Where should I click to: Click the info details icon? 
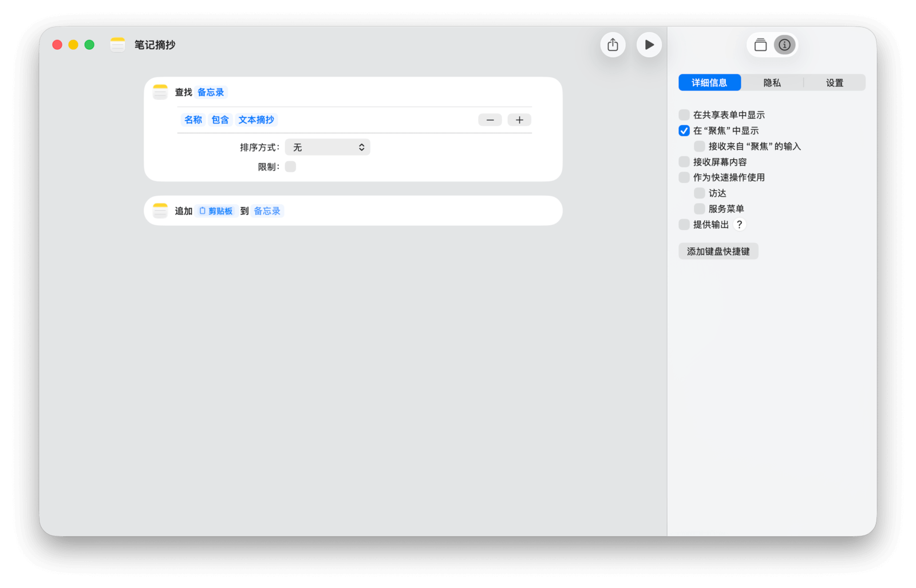784,45
